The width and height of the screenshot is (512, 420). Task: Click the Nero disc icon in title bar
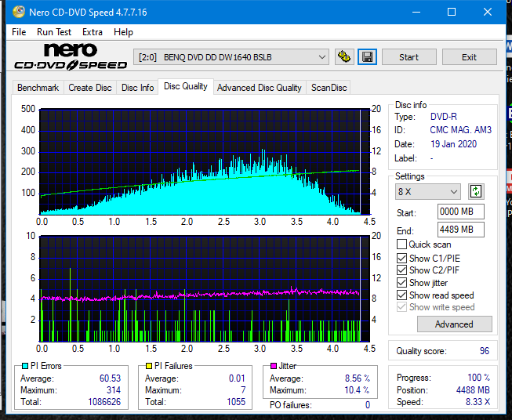(x=19, y=12)
